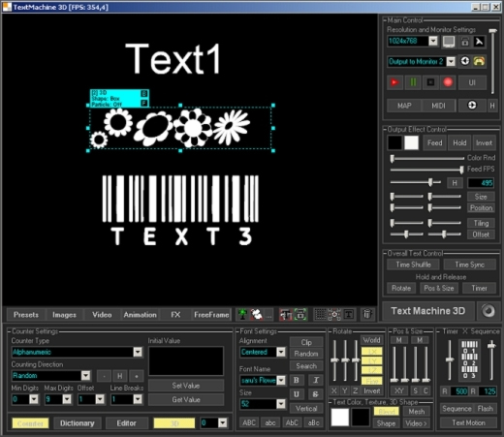This screenshot has height=437, width=504.
Task: Click the arrow cursor icon in Main Control
Action: (x=479, y=42)
